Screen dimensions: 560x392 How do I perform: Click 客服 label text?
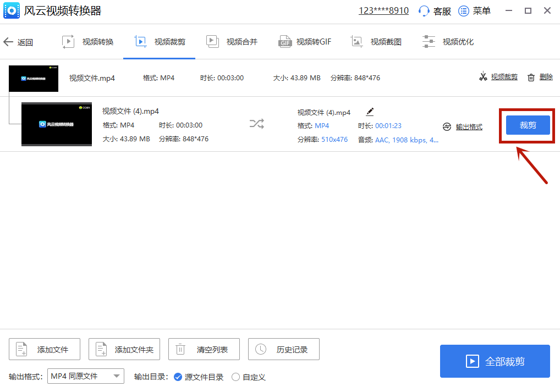click(442, 12)
